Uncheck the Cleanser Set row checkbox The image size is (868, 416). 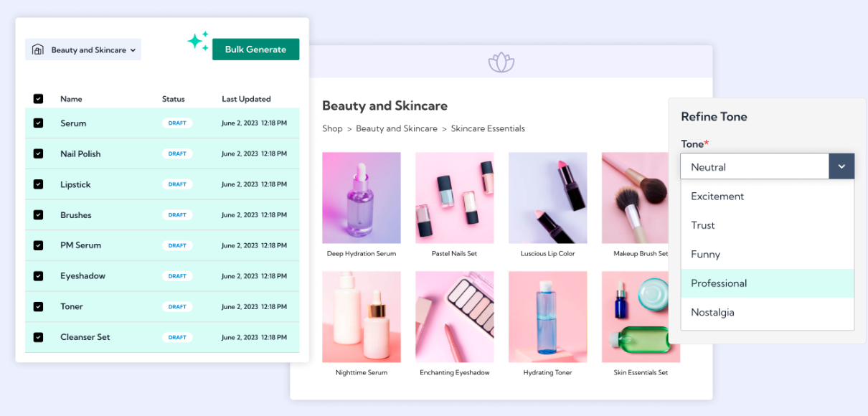pos(38,337)
